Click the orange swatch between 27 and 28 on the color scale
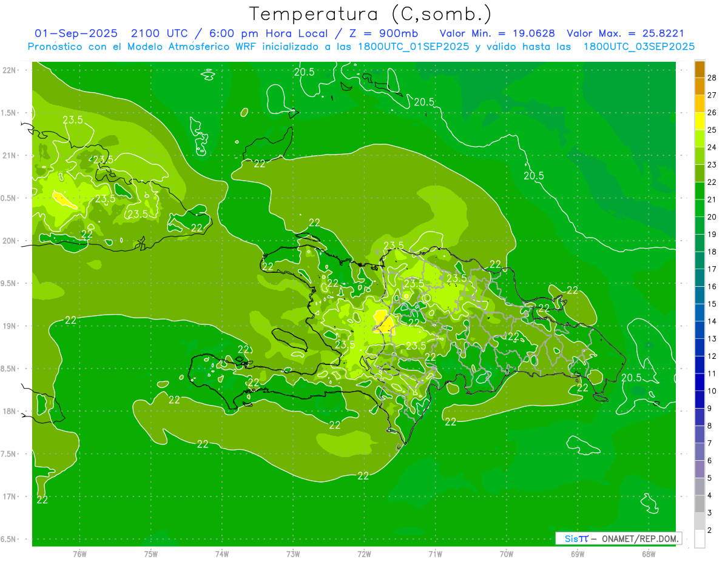 (699, 86)
